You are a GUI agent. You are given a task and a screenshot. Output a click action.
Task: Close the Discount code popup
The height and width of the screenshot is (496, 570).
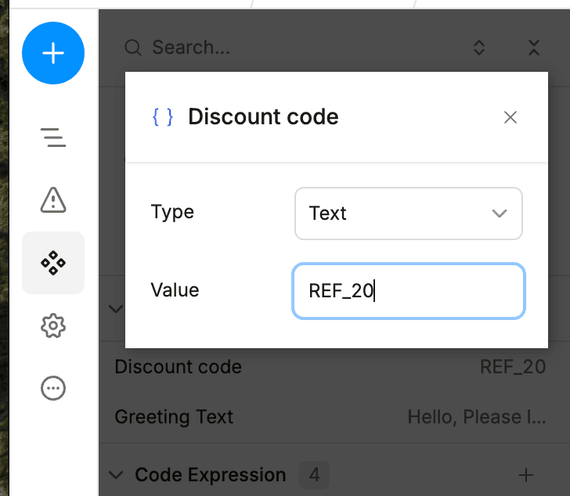click(x=510, y=117)
